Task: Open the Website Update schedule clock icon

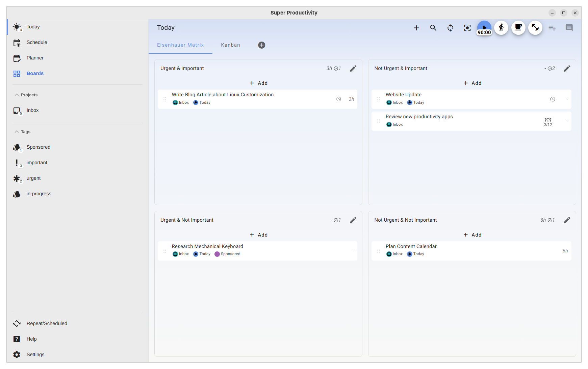Action: (553, 99)
